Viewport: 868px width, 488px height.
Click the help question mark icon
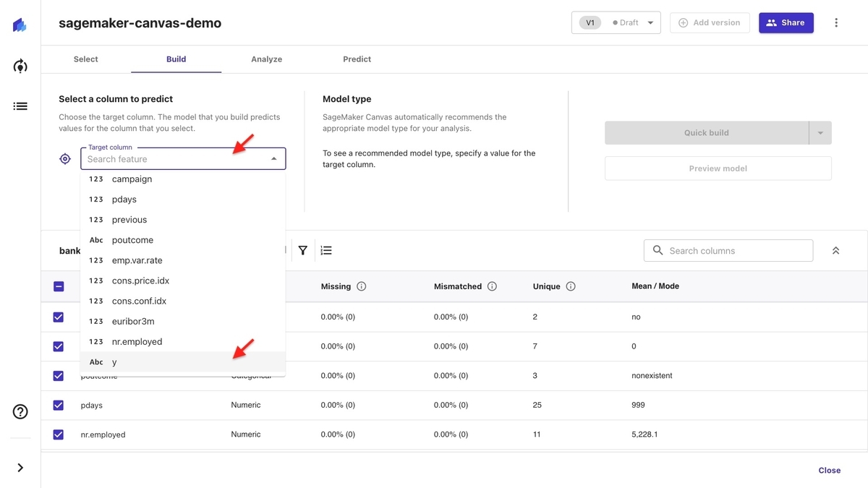tap(20, 412)
